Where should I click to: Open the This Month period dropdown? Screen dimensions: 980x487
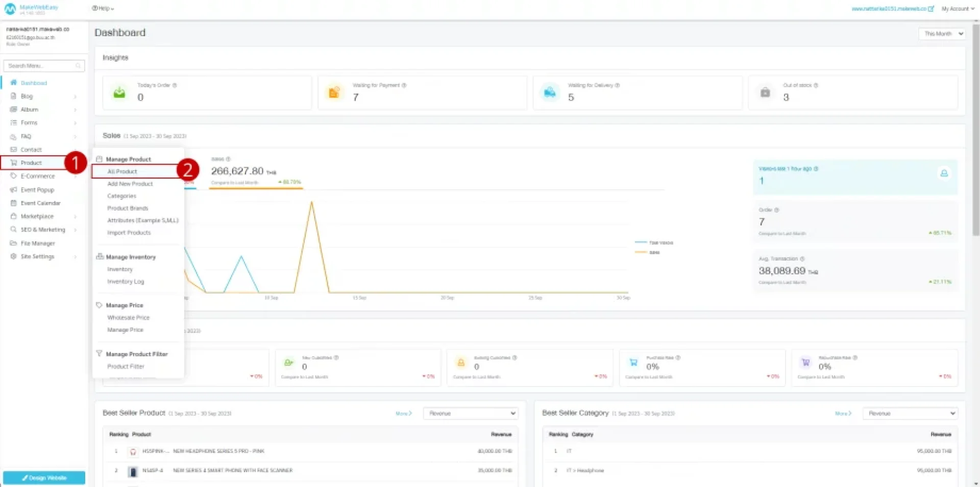(x=942, y=34)
